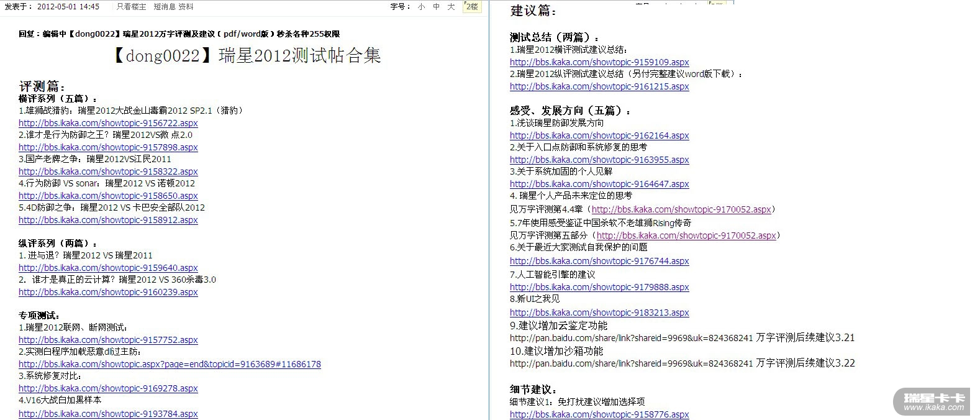980x420 pixels.
Task: Click the 2楼 floor number badge
Action: click(473, 7)
